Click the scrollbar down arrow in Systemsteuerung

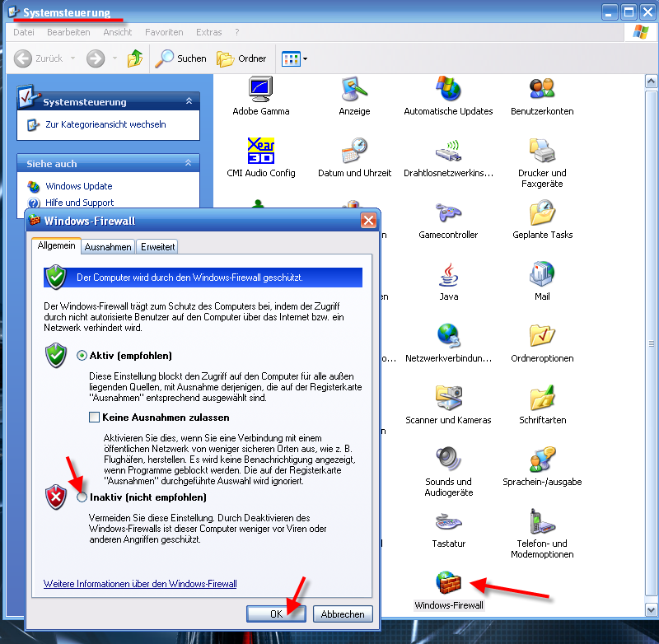651,609
